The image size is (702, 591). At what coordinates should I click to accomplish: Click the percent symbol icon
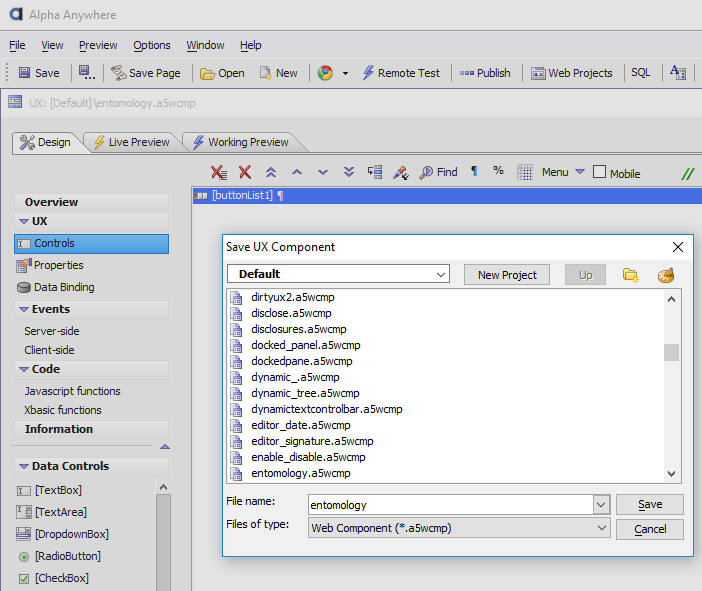click(x=498, y=171)
